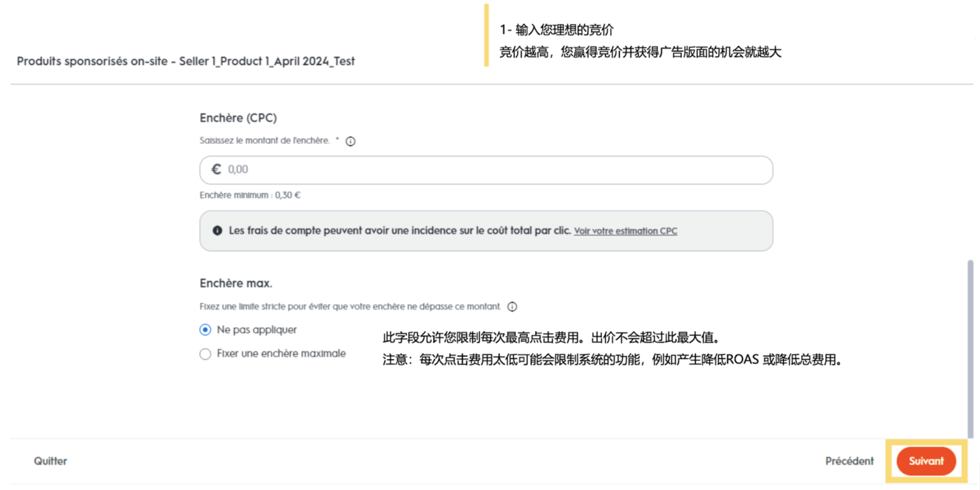Click the vertical scrollbar on the right
980x490 pixels.
pyautogui.click(x=970, y=348)
